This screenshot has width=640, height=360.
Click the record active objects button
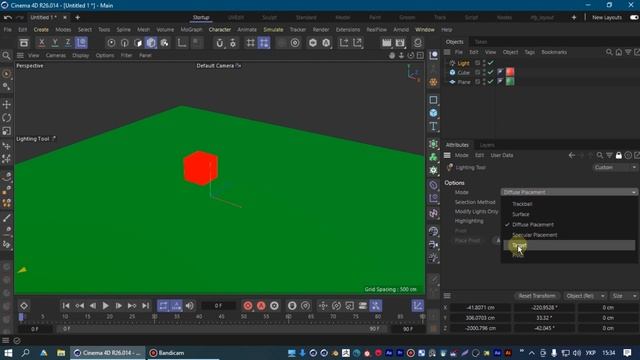(248, 306)
